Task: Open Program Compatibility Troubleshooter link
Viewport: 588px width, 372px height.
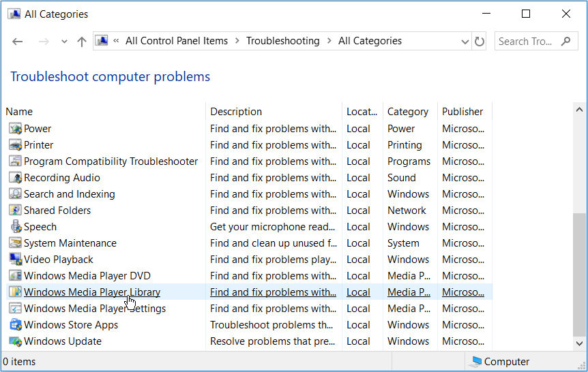Action: (x=111, y=161)
